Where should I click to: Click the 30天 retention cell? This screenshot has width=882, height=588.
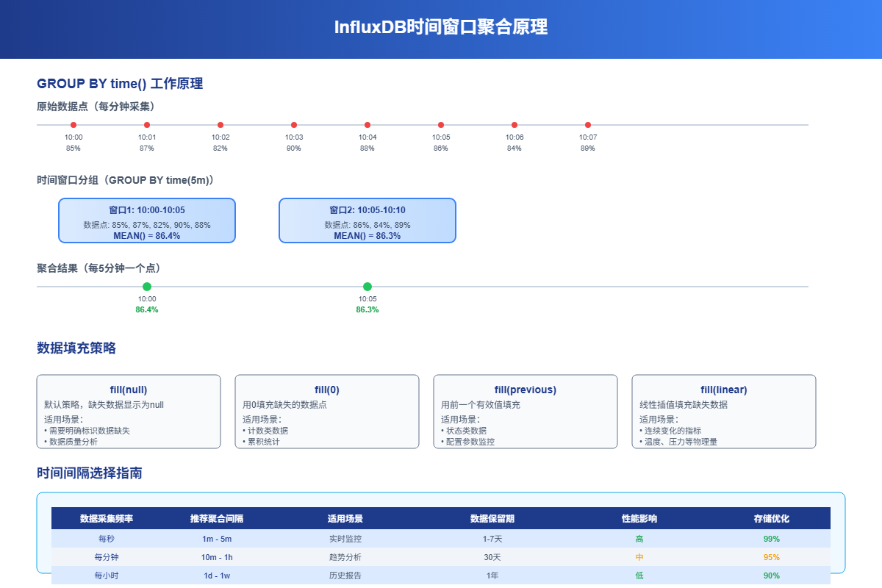pos(492,557)
